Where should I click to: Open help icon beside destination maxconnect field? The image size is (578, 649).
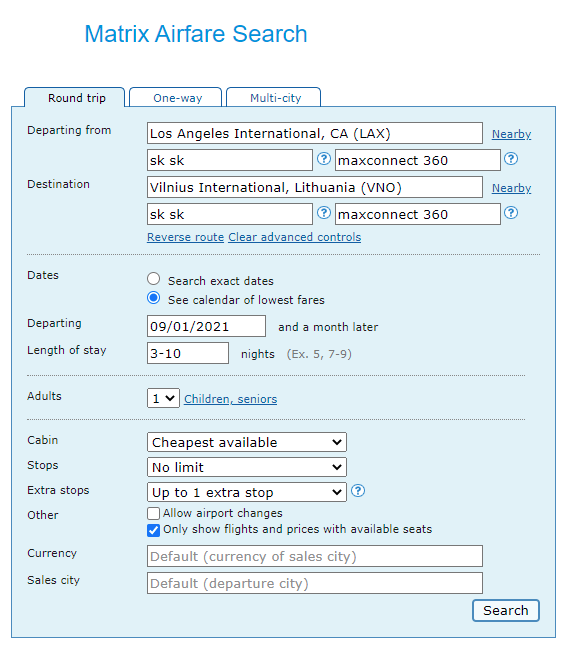(x=511, y=213)
